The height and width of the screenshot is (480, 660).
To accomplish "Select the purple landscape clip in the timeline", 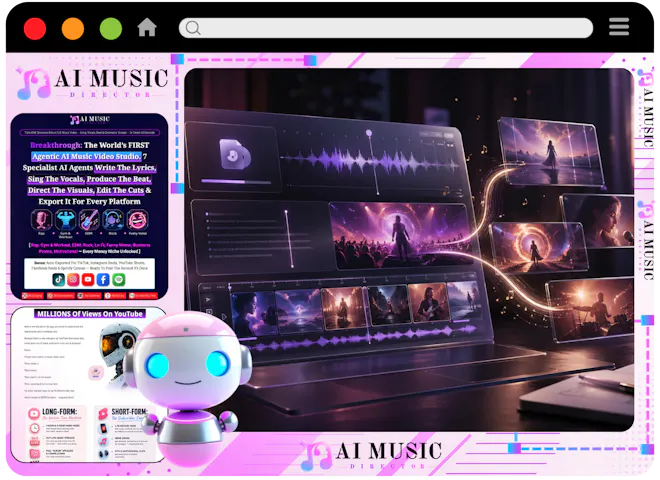I will [x=298, y=309].
